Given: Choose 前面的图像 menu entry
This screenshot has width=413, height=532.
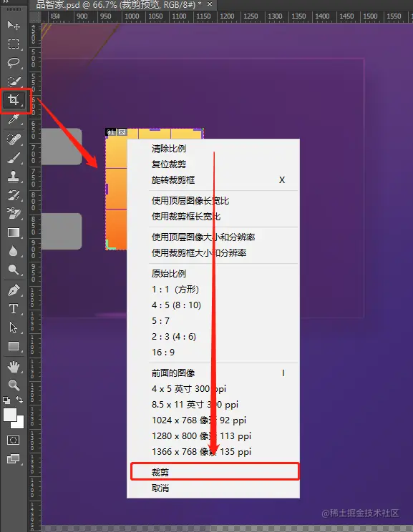Looking at the screenshot, I should click(213, 373).
